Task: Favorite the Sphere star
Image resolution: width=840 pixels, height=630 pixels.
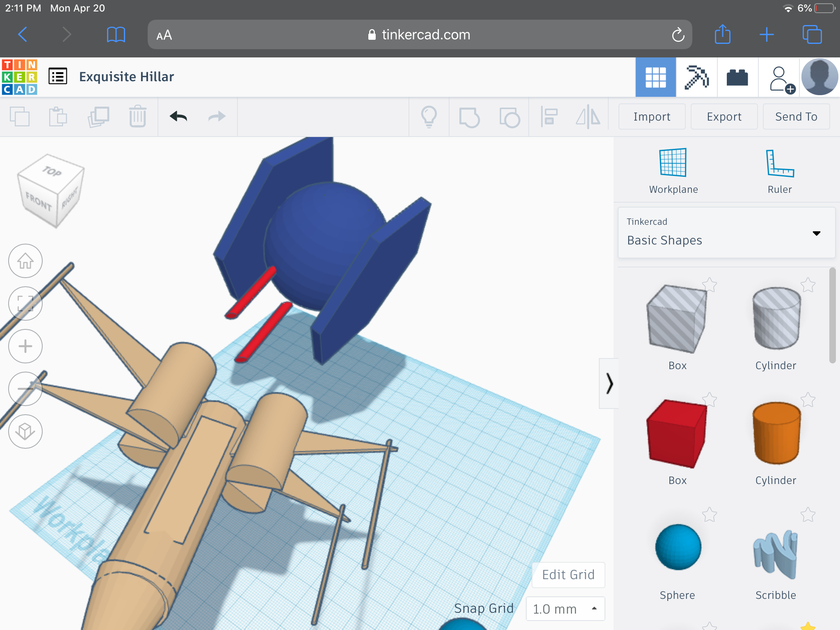Action: (709, 514)
